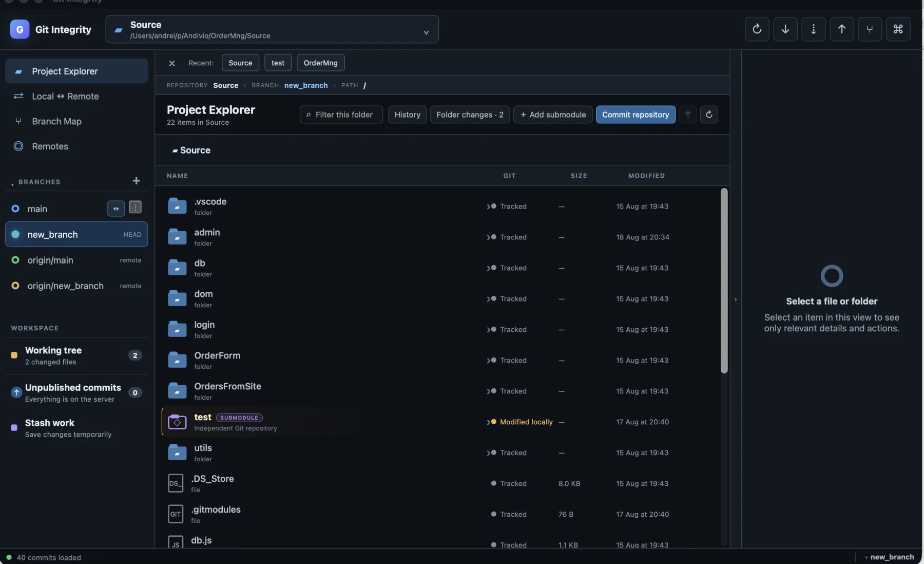
Task: Open Local ↔ Remote view
Action: tap(76, 96)
